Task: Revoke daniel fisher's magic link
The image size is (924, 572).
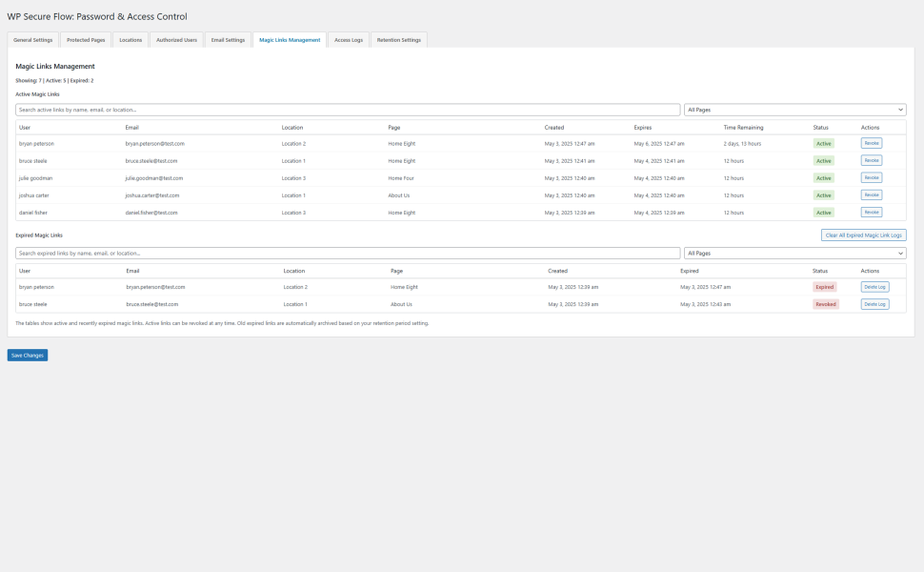Action: [871, 213]
